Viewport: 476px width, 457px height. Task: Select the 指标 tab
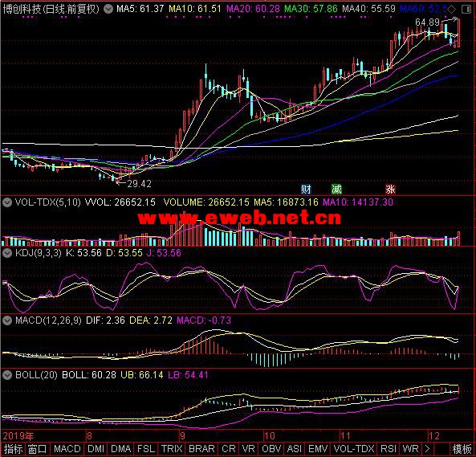tap(13, 449)
